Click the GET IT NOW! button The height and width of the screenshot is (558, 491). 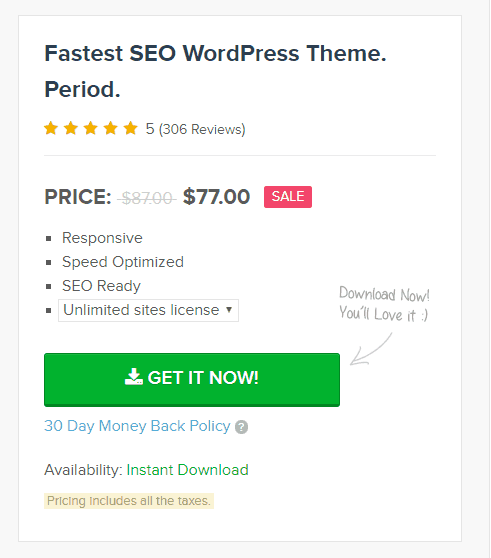(192, 380)
